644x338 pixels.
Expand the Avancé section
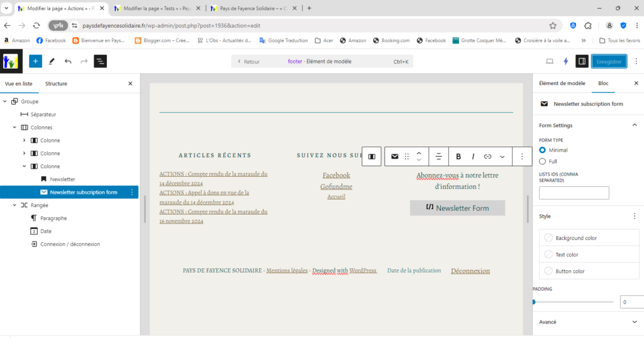634,322
